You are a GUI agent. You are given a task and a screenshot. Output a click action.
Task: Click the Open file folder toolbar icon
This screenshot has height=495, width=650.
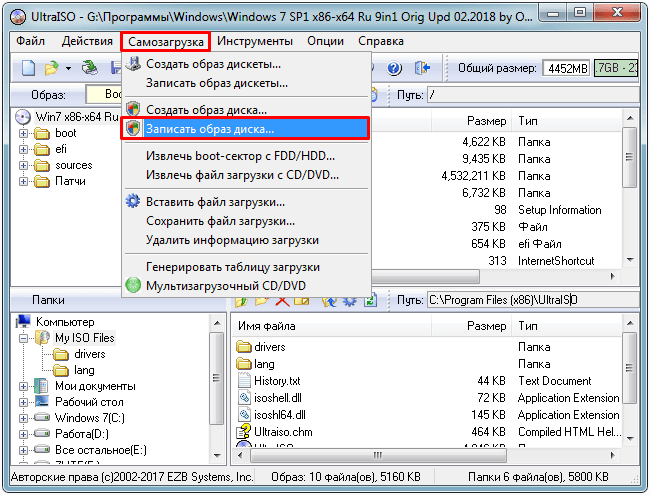pos(52,68)
